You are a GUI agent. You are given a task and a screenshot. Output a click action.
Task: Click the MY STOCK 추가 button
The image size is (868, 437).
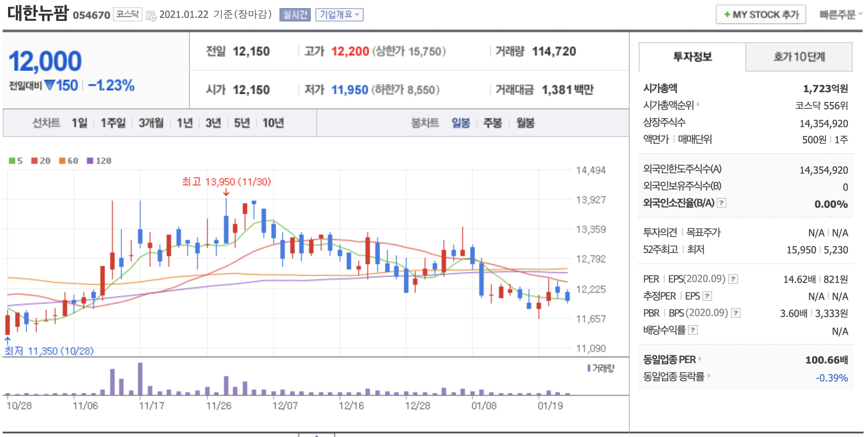point(761,14)
